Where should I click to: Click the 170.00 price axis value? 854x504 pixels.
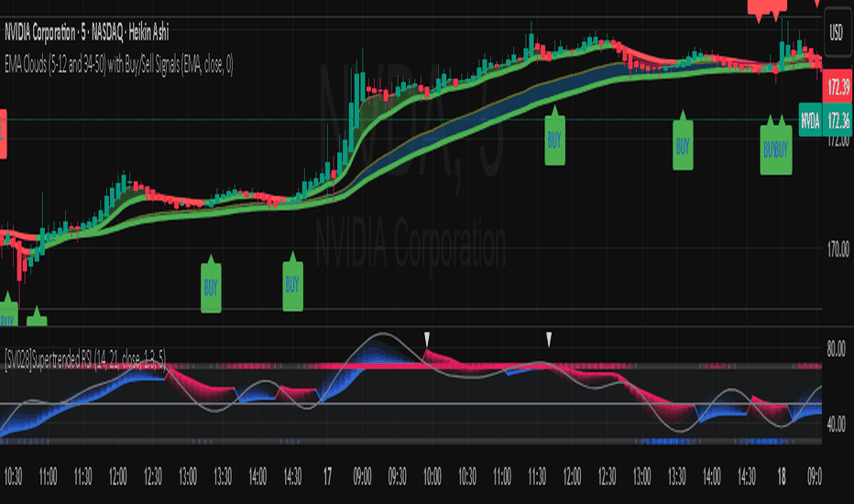pyautogui.click(x=838, y=249)
